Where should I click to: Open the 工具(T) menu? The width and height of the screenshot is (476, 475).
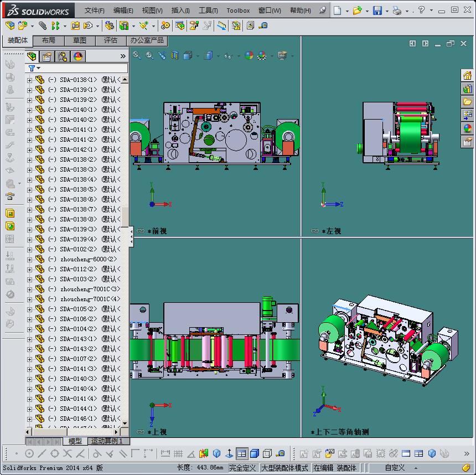[x=208, y=11]
